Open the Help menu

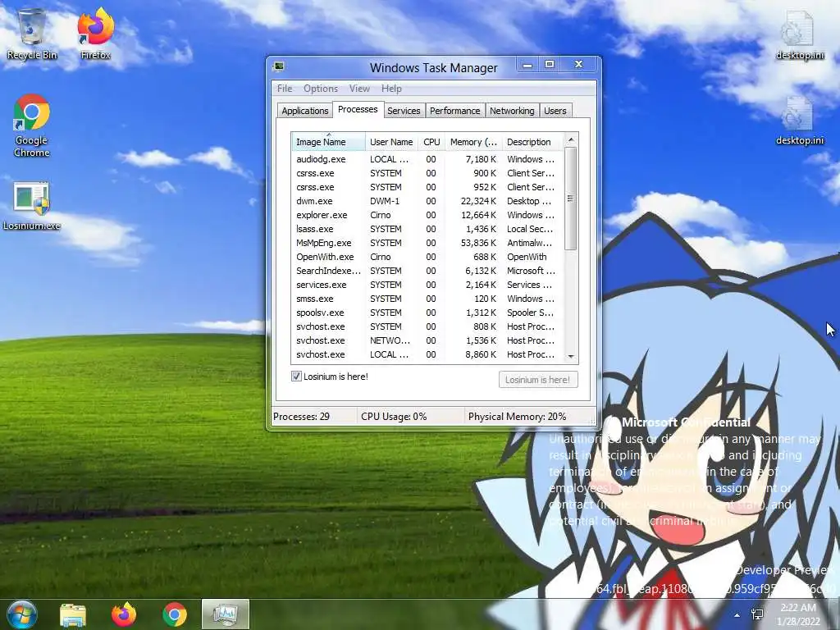click(x=391, y=89)
